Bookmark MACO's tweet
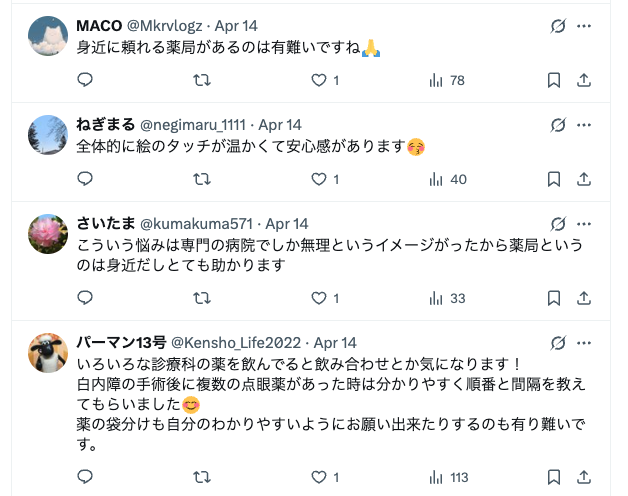Screen dimensions: 628x496 click(554, 80)
